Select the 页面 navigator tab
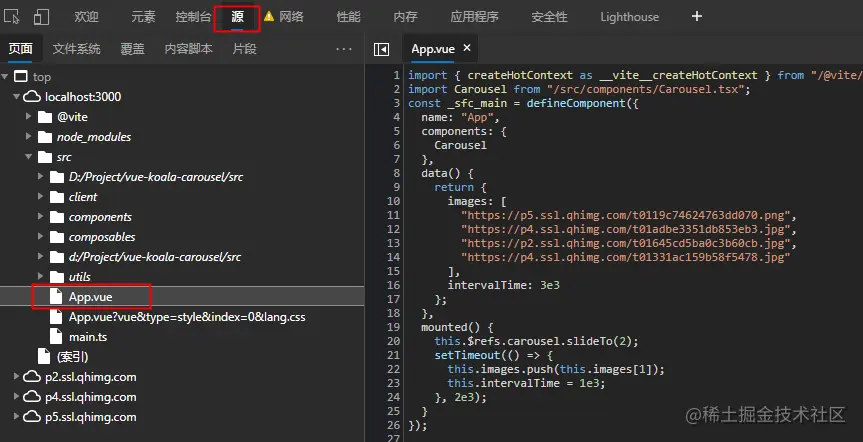The height and width of the screenshot is (442, 863). click(20, 49)
